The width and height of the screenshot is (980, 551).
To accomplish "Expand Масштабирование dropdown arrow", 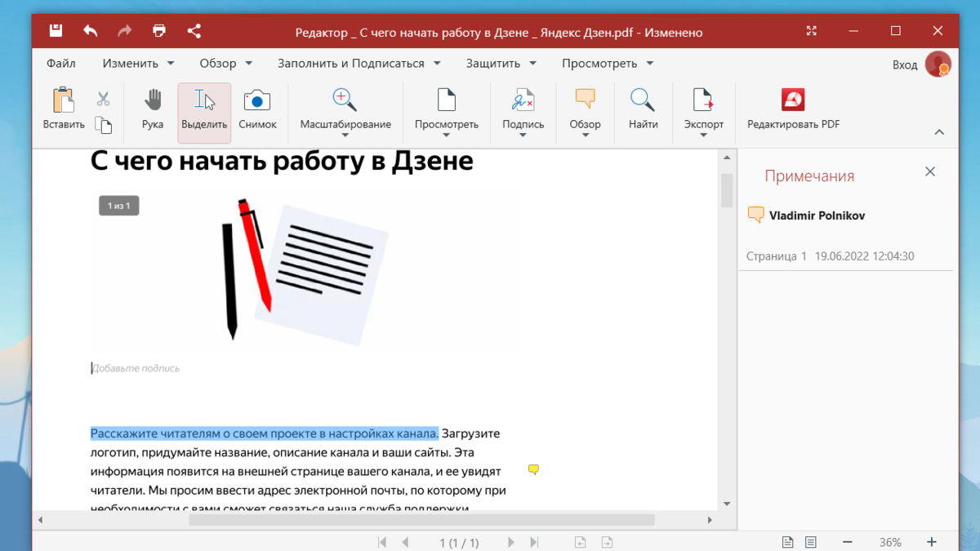I will pos(345,136).
